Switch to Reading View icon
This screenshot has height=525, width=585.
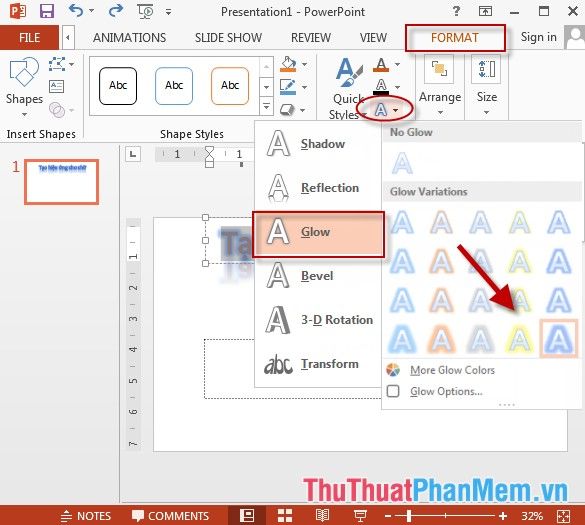[x=322, y=516]
